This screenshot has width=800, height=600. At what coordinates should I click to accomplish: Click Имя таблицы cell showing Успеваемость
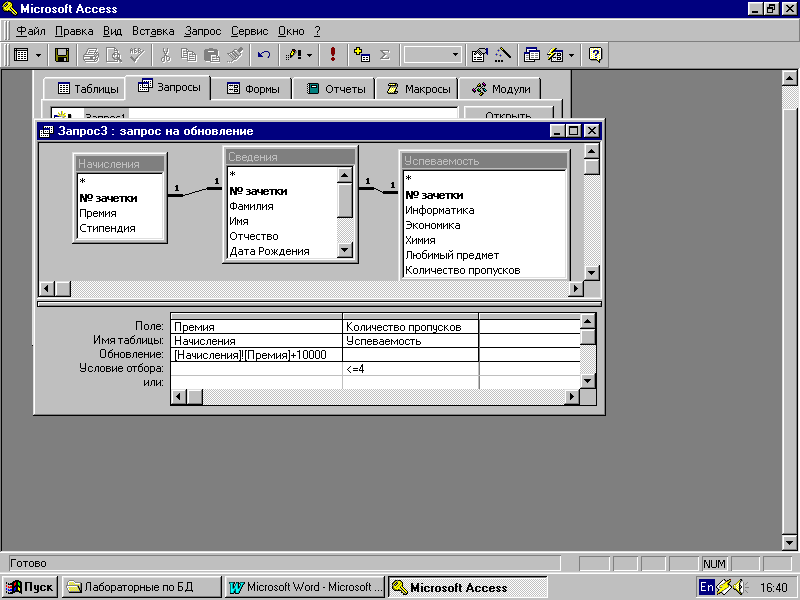click(411, 341)
